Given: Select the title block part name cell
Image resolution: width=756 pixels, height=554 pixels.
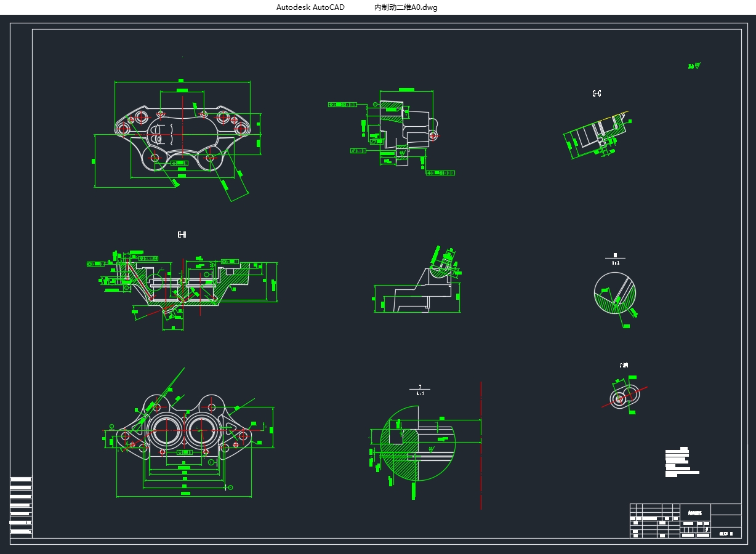Looking at the screenshot, I should [x=696, y=512].
